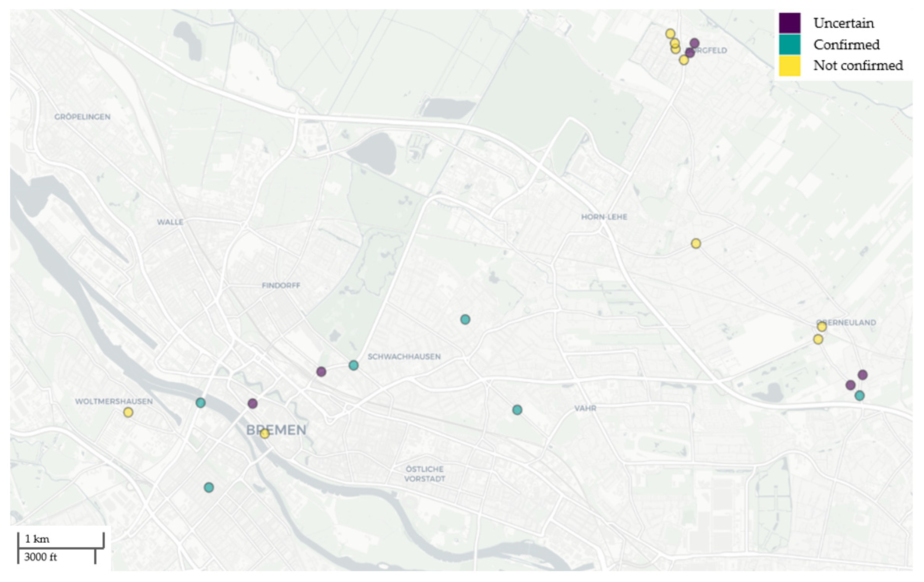The height and width of the screenshot is (582, 924).
Task: Click the yellow marker in Woltmershausen
Action: pos(128,412)
